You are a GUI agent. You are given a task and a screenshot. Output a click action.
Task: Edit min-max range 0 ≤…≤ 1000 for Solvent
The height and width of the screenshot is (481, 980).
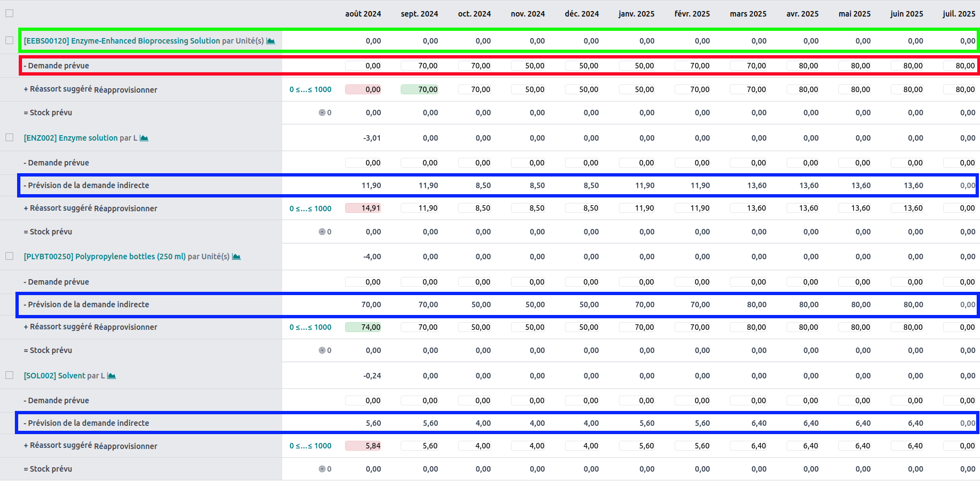coord(310,446)
